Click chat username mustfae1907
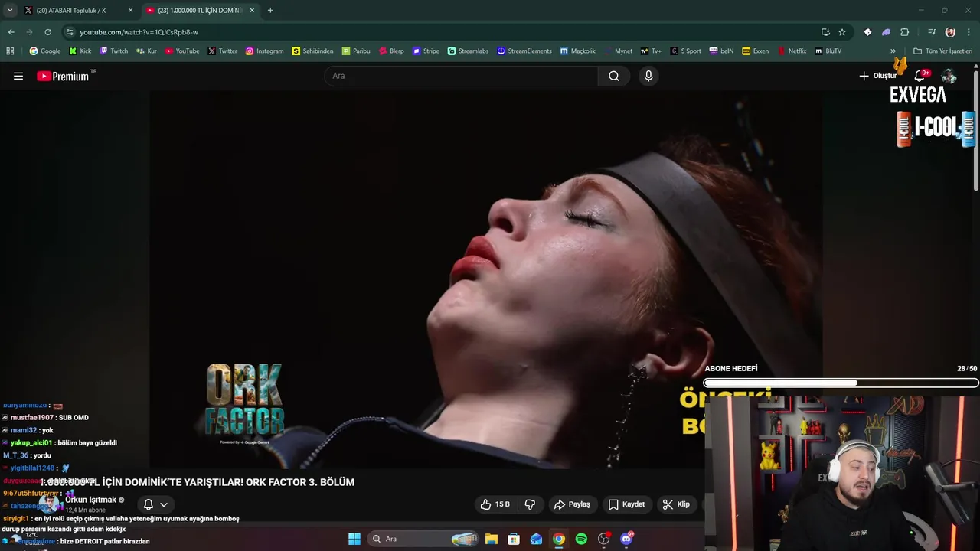Screen dimensions: 980x551 tap(32, 418)
